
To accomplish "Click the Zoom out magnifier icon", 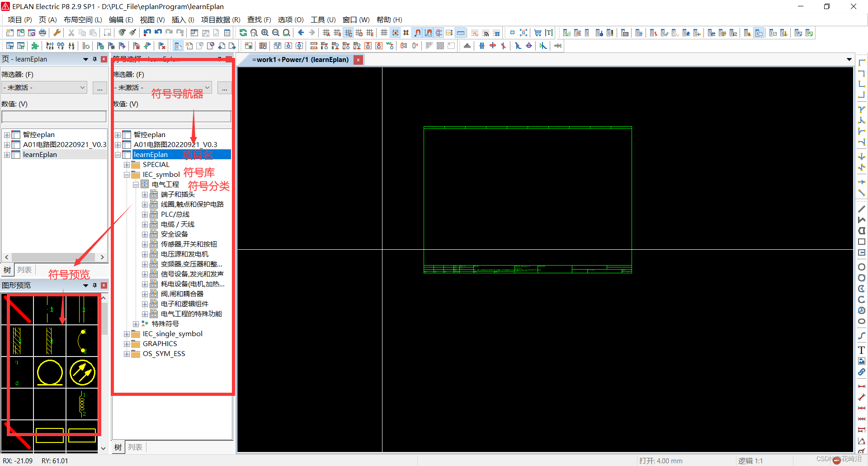I will 276,33.
